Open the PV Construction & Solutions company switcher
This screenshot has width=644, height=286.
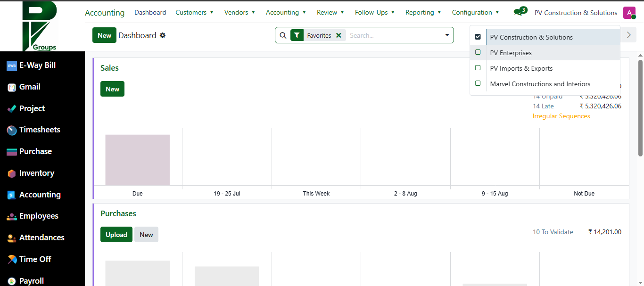pyautogui.click(x=576, y=13)
